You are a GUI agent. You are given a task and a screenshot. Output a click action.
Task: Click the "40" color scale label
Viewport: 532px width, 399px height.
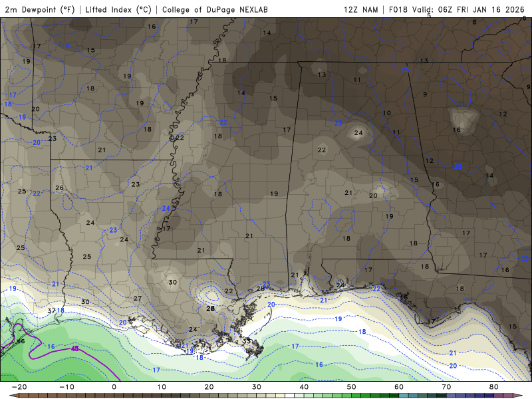click(304, 387)
